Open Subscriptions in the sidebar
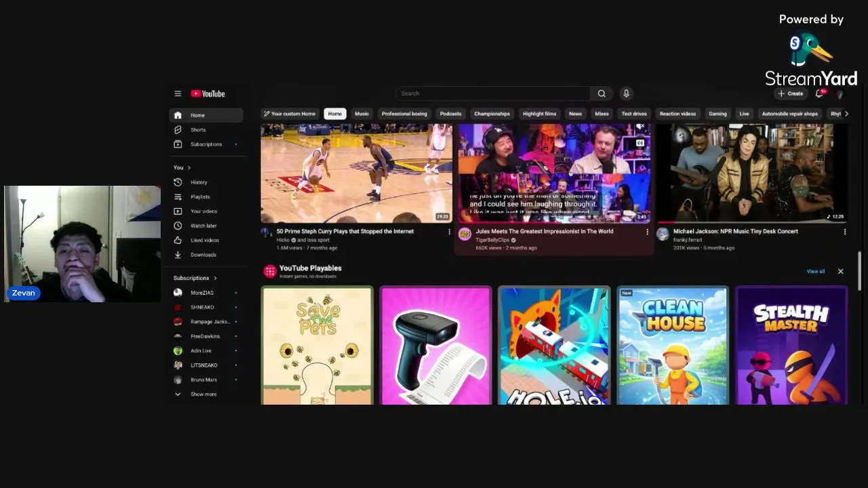The image size is (868, 488). (x=206, y=144)
